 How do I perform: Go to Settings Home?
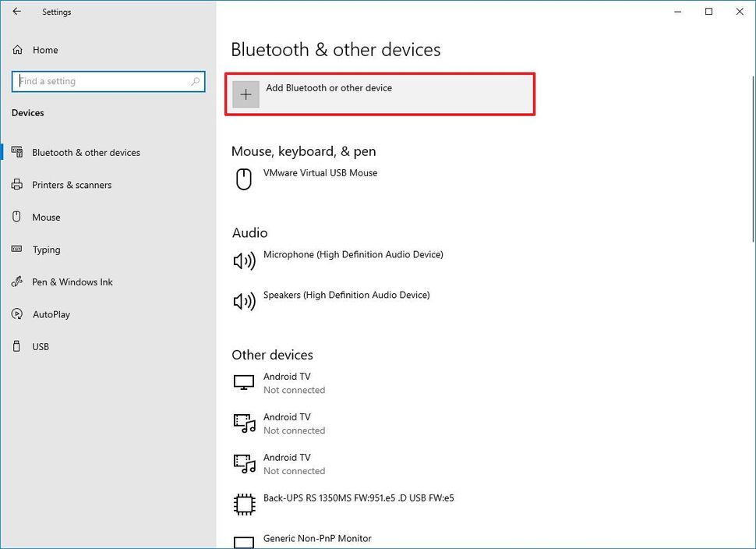pyautogui.click(x=45, y=50)
